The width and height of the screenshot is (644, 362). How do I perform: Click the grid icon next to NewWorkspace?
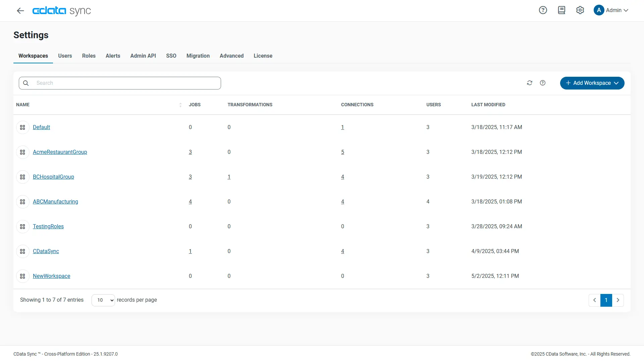pyautogui.click(x=22, y=276)
